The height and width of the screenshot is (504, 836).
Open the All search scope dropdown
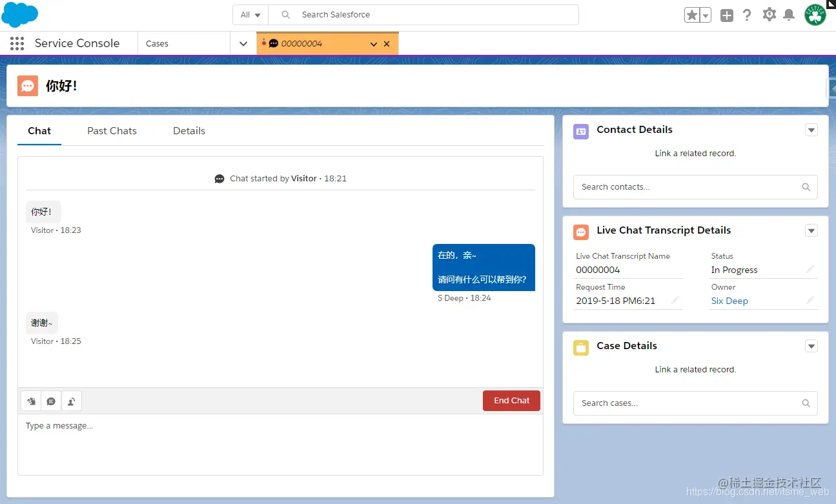click(250, 15)
